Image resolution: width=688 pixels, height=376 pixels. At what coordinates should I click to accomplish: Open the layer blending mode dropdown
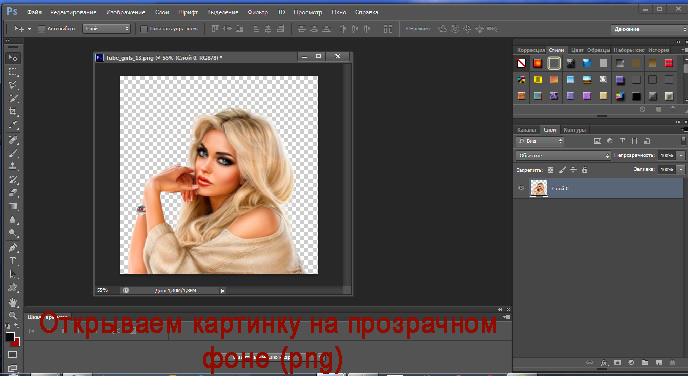pos(563,155)
